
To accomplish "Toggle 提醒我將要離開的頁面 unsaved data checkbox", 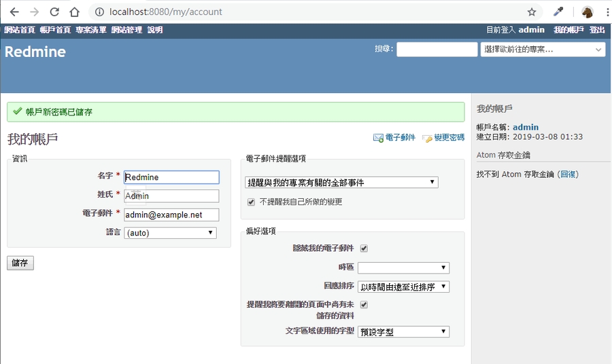I will [x=364, y=305].
